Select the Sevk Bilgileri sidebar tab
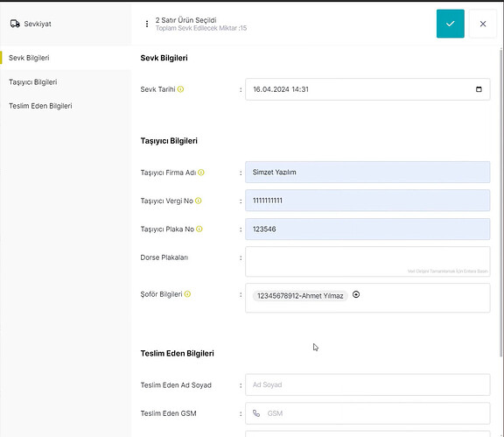This screenshot has height=437, width=504. [29, 58]
